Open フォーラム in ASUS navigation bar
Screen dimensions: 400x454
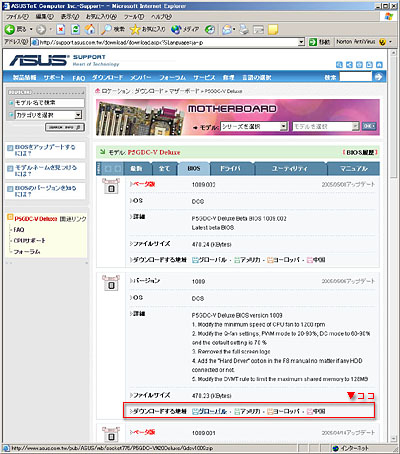172,77
